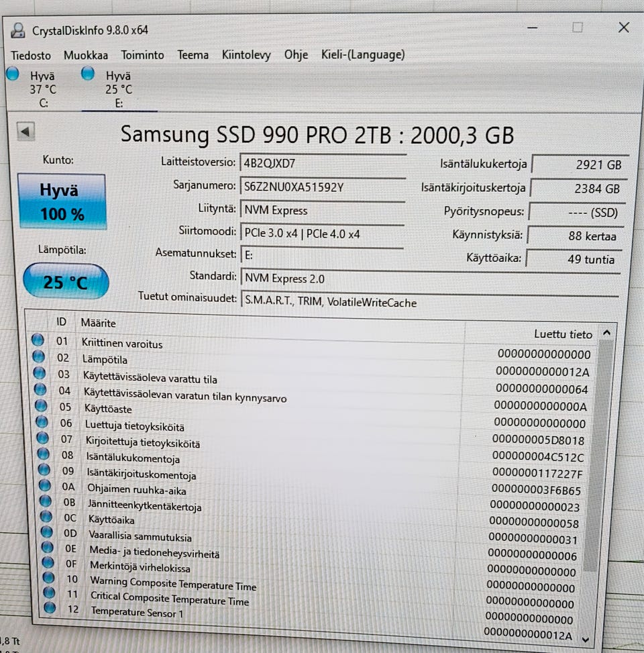Image resolution: width=644 pixels, height=653 pixels.
Task: Open the Muokkaa menu
Action: [x=86, y=56]
